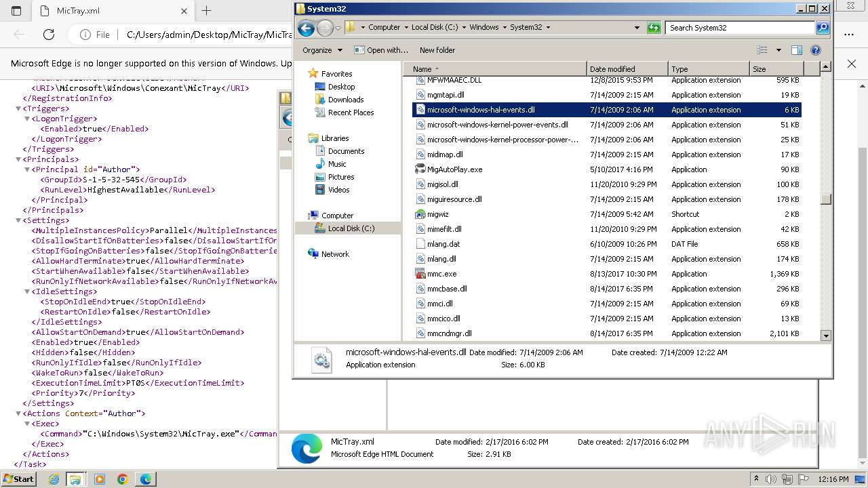Screen dimensions: 868x488
Task: Dismiss the Edge unsupported notification bar
Action: pos(852,64)
